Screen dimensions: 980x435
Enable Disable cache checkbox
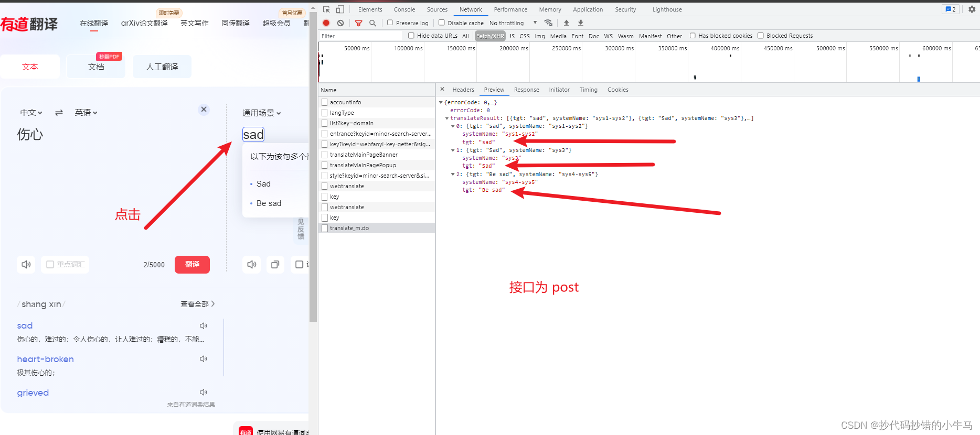point(442,23)
